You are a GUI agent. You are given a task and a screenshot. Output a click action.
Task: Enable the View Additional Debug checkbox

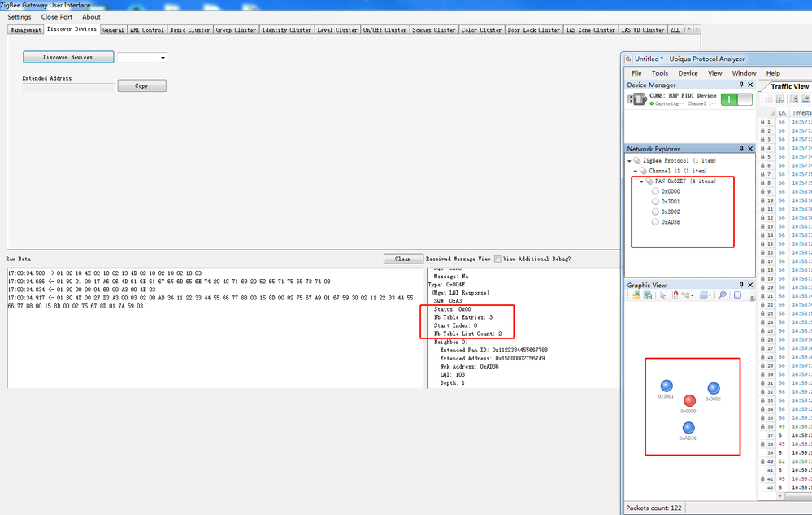tap(497, 259)
